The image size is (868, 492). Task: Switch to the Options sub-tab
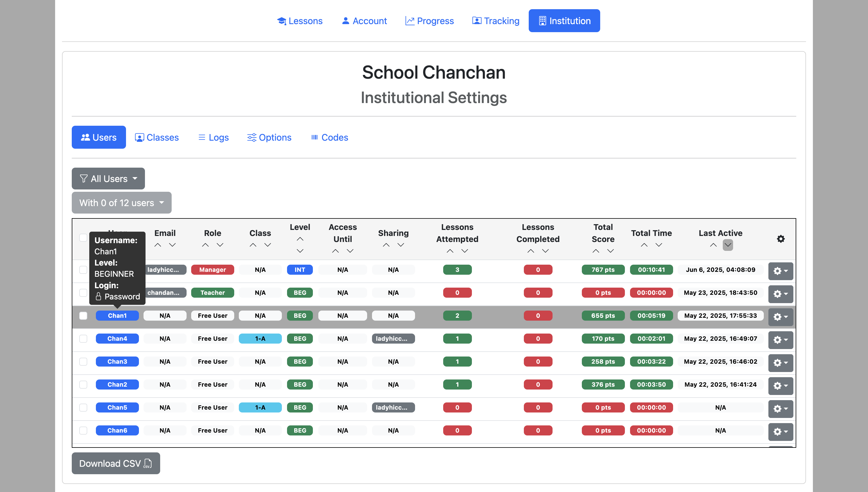[269, 137]
